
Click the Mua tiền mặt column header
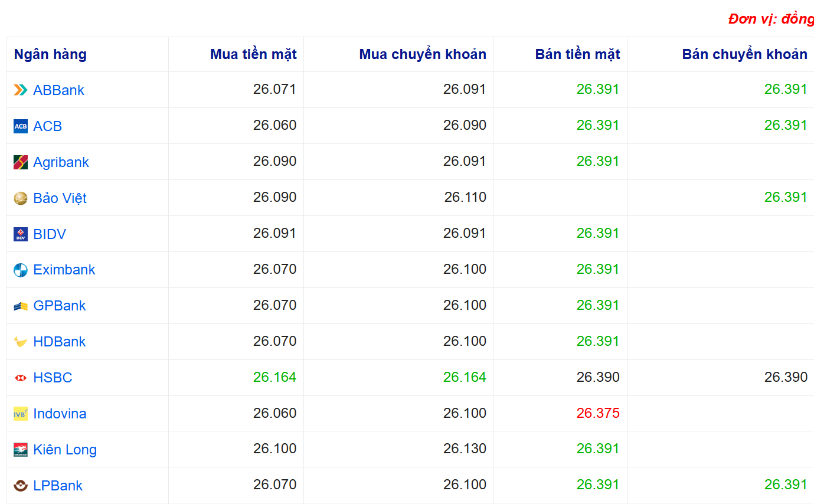pyautogui.click(x=253, y=54)
